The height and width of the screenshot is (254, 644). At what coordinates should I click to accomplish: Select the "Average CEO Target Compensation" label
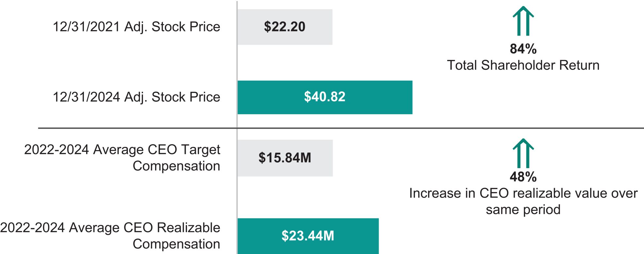(x=122, y=158)
